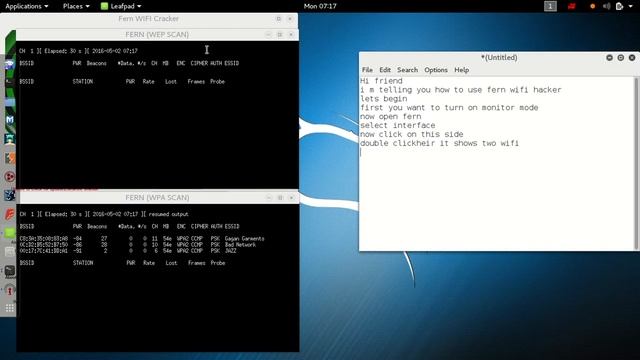The width and height of the screenshot is (640, 360).
Task: Close the Untitled Leafpad window
Action: (632, 58)
